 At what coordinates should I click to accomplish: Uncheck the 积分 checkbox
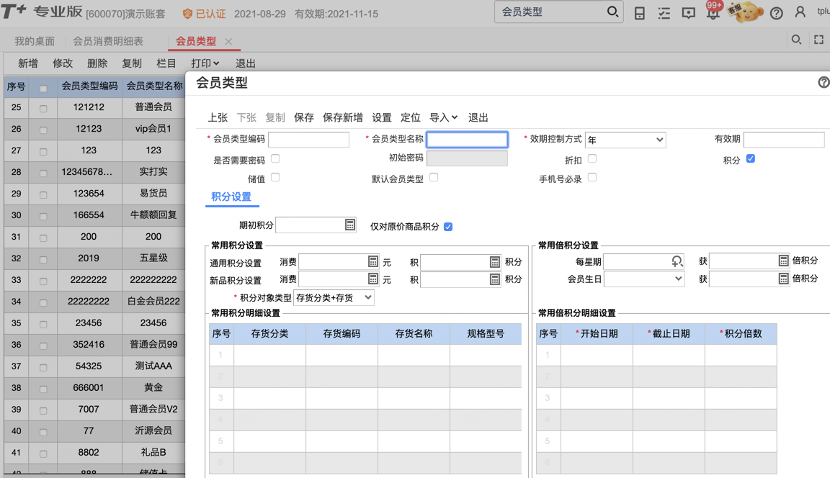[751, 158]
